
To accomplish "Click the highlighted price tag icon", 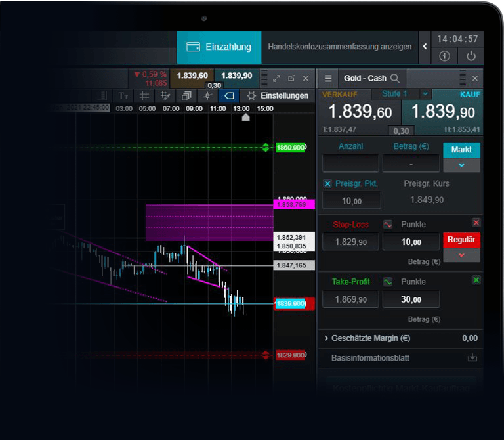I will pos(228,95).
